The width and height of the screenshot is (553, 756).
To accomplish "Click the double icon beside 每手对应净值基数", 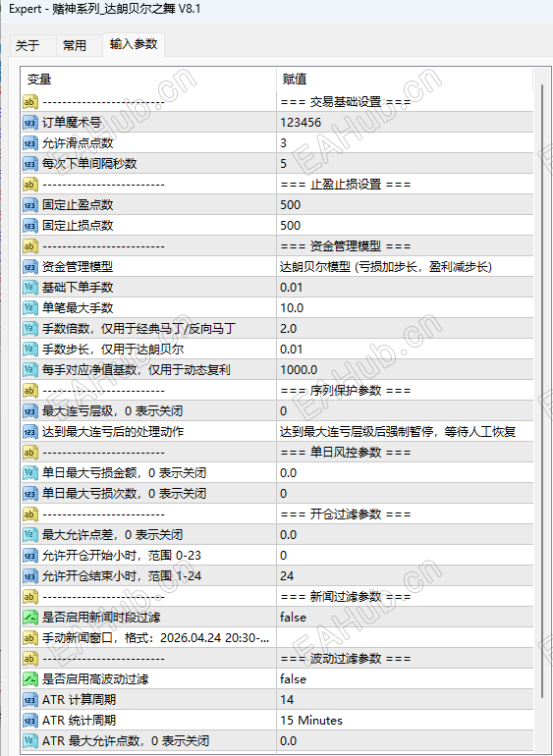I will [x=29, y=370].
